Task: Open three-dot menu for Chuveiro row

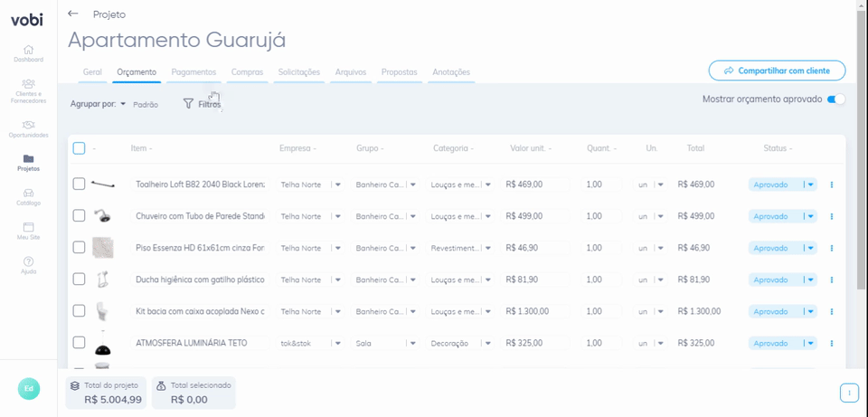Action: (x=832, y=216)
